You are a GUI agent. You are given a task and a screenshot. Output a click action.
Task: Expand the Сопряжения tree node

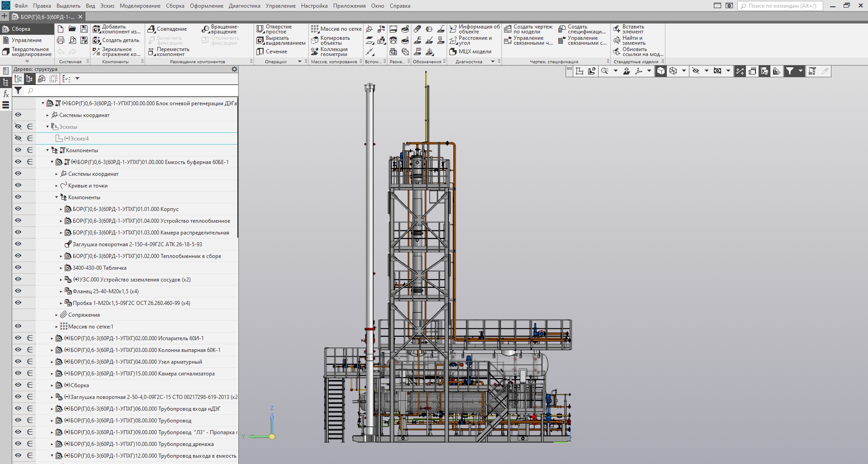57,315
